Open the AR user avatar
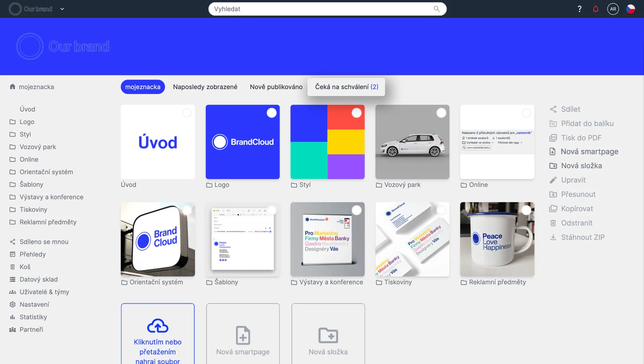Image resolution: width=644 pixels, height=364 pixels. pos(613,9)
